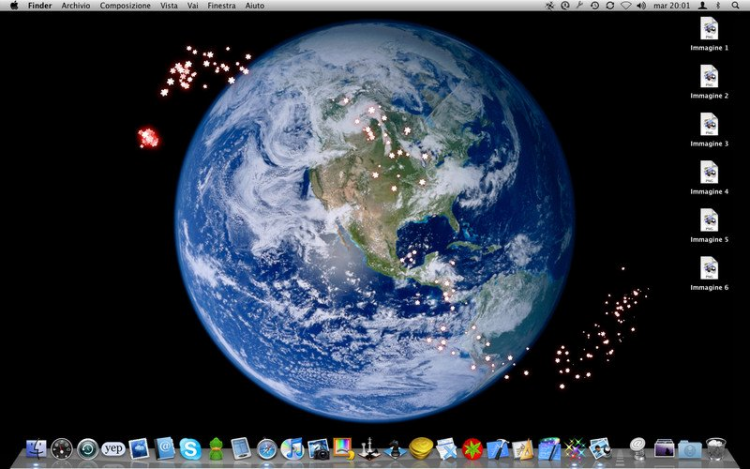This screenshot has width=750, height=469.
Task: Open the Aiuto menu
Action: [254, 6]
